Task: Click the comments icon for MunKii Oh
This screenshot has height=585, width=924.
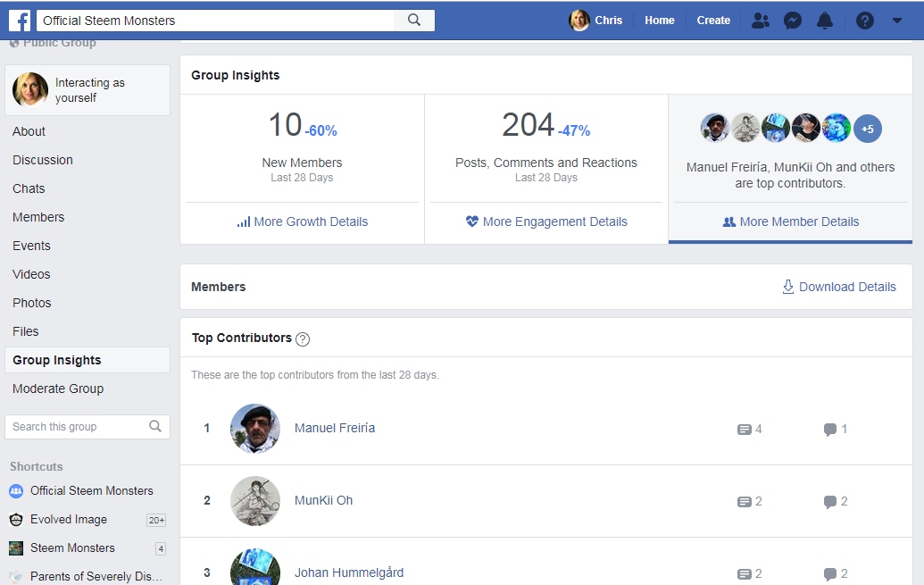Action: [x=829, y=502]
